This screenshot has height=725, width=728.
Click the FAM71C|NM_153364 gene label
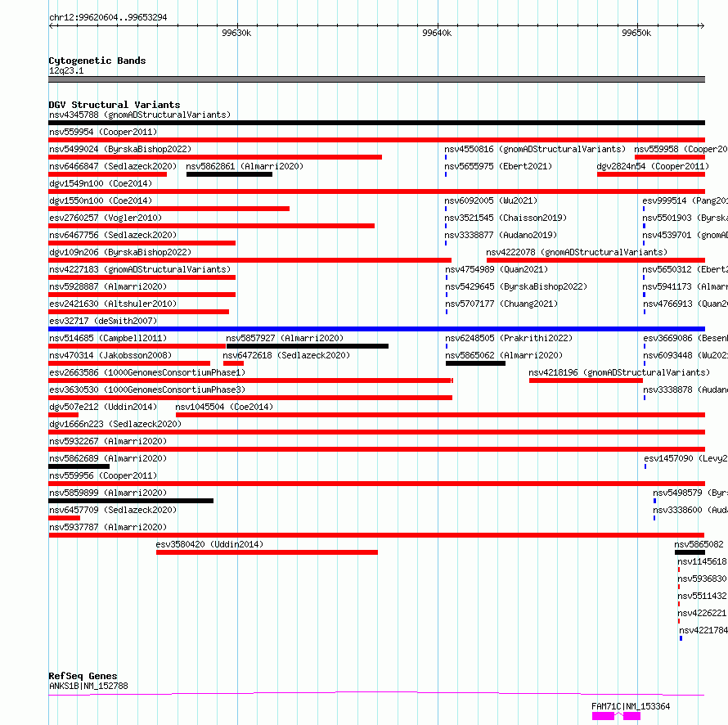pyautogui.click(x=631, y=706)
